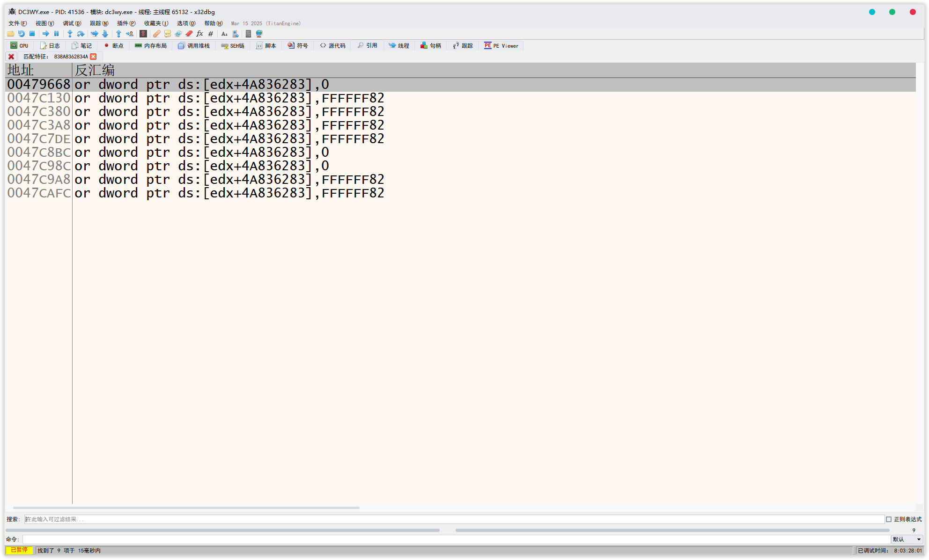Screen dimensions: 929x560
Task: Click the 搜索 filter input field
Action: click(x=454, y=519)
